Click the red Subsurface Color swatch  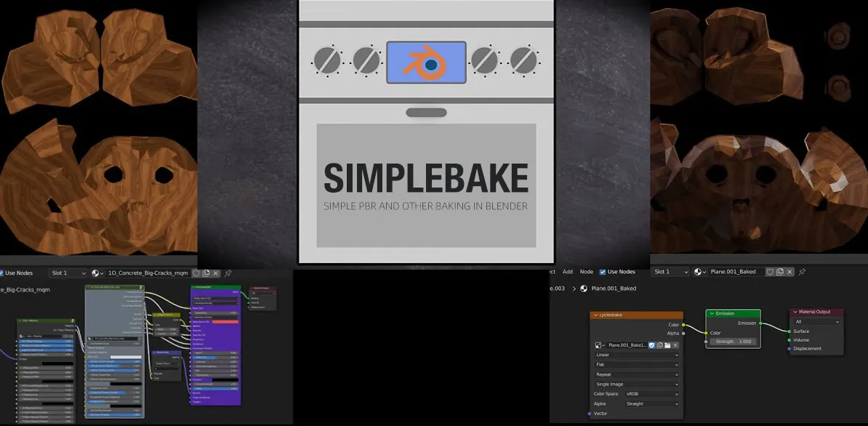tap(225, 321)
